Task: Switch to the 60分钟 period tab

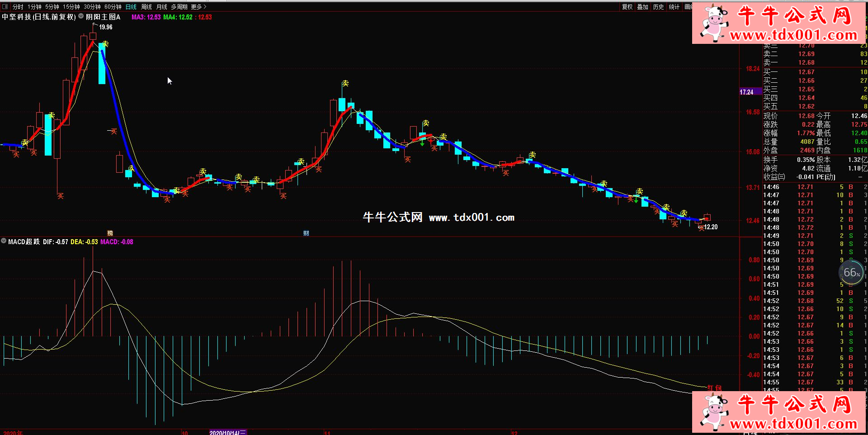Action: click(x=113, y=7)
